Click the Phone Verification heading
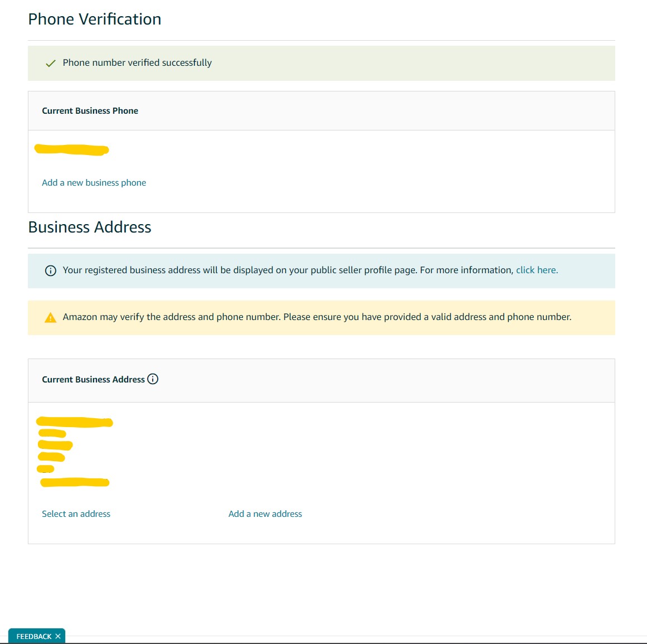The width and height of the screenshot is (647, 644). point(95,19)
